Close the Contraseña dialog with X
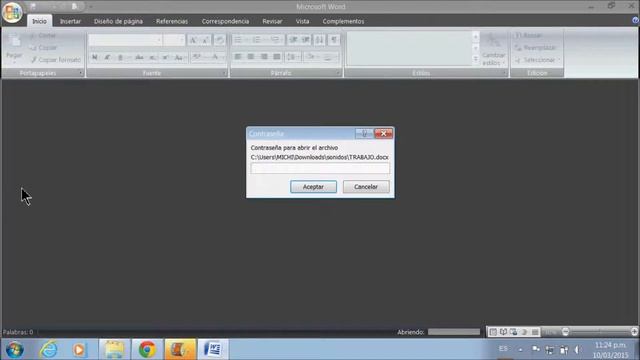Image resolution: width=640 pixels, height=360 pixels. [x=384, y=133]
